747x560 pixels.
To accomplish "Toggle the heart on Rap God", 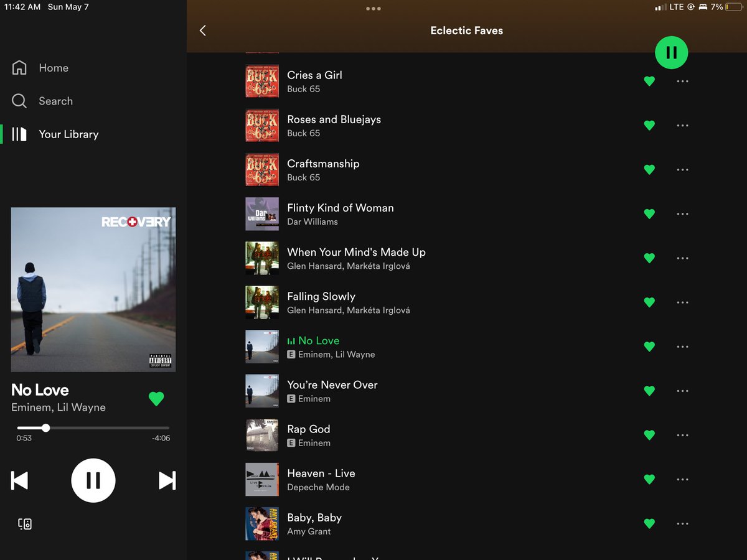I will (649, 435).
